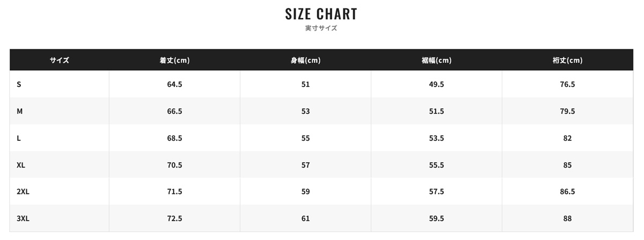Select the XL size row label
Screen dimensions: 644x240
click(x=21, y=165)
